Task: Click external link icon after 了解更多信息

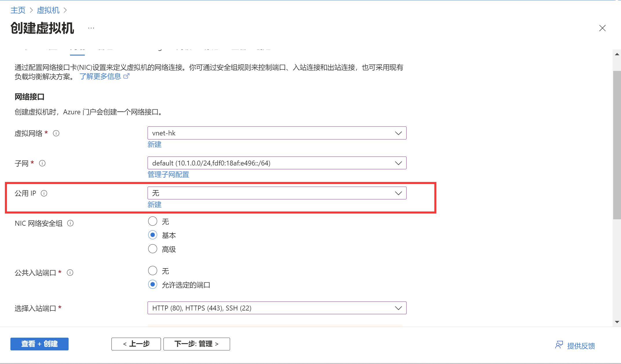Action: click(x=126, y=76)
